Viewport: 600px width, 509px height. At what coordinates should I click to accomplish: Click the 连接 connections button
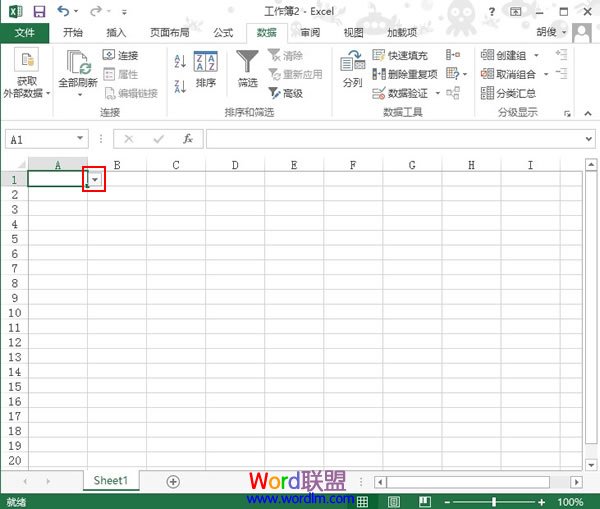120,55
